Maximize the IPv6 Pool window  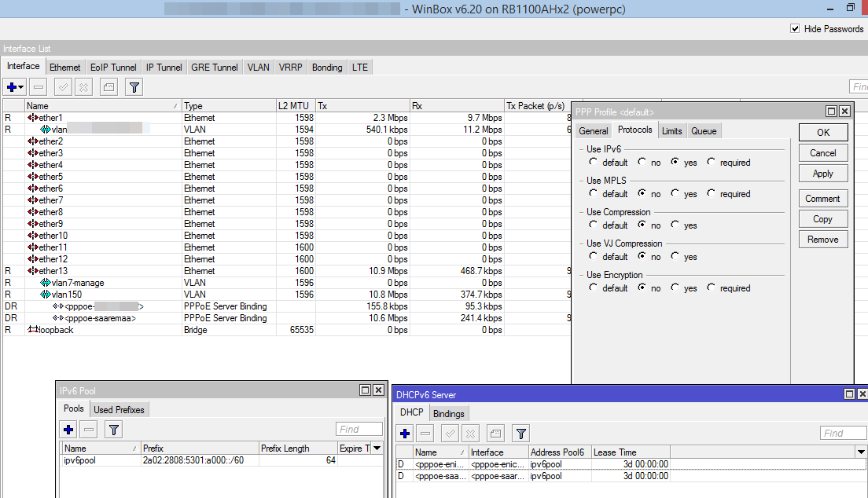366,390
